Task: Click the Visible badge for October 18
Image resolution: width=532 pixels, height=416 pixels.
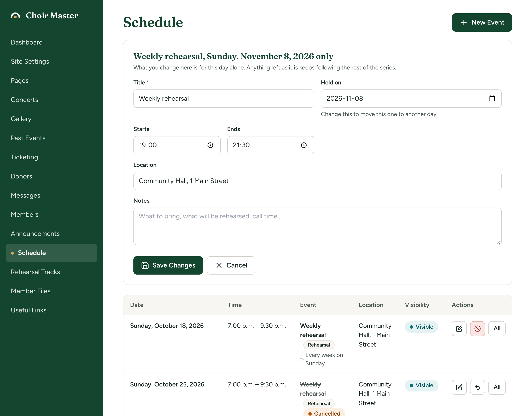Action: click(421, 327)
